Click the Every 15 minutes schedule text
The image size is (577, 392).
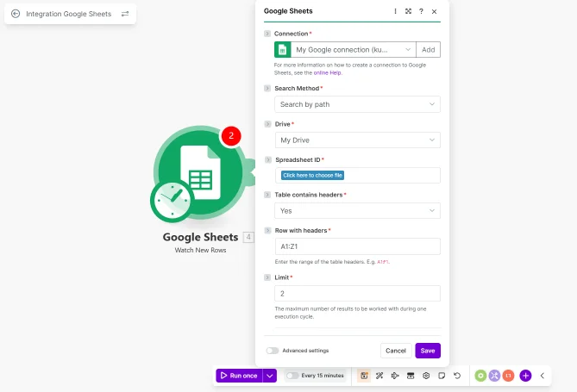click(x=323, y=376)
